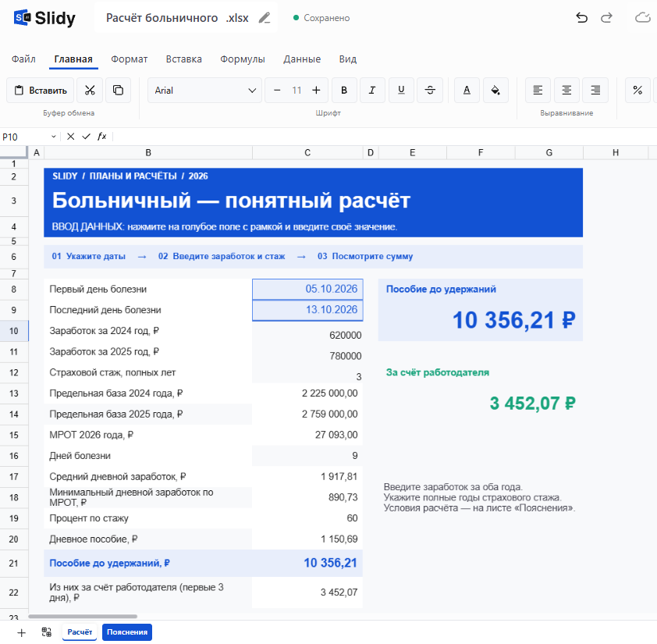Screen dimensions: 657x644
Task: Switch to the Данные tab
Action: click(302, 59)
